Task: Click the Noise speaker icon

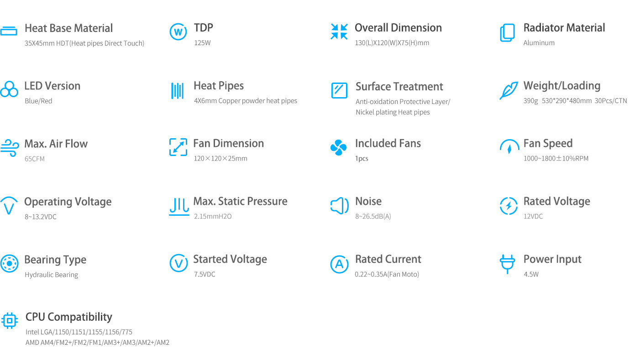Action: tap(339, 206)
